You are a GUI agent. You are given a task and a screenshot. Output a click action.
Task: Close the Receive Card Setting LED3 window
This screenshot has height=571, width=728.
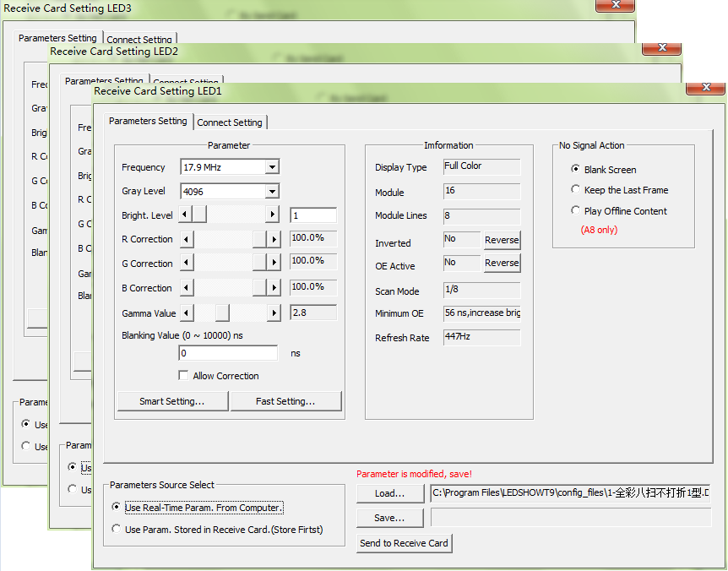[x=615, y=5]
